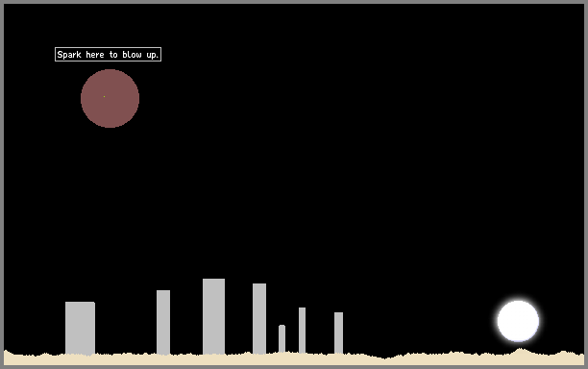This screenshot has width=588, height=369.
Task: Click the rooftop of the tallest building
Action: point(213,280)
